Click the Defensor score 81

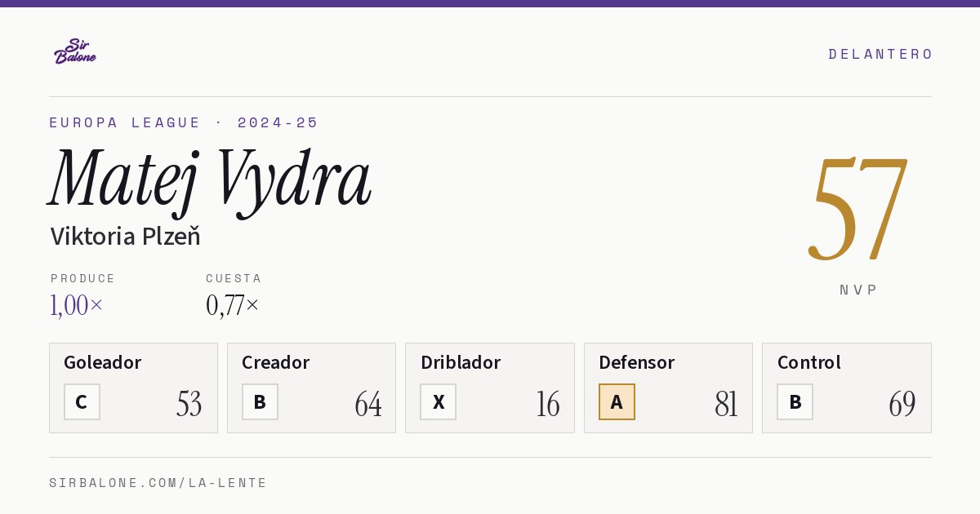(x=726, y=404)
